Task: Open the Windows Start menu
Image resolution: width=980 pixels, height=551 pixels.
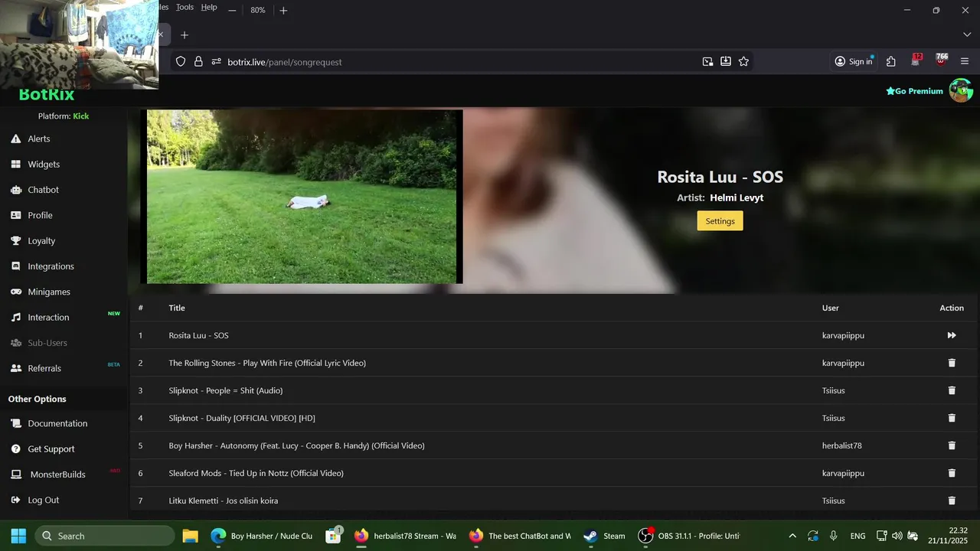Action: tap(18, 536)
